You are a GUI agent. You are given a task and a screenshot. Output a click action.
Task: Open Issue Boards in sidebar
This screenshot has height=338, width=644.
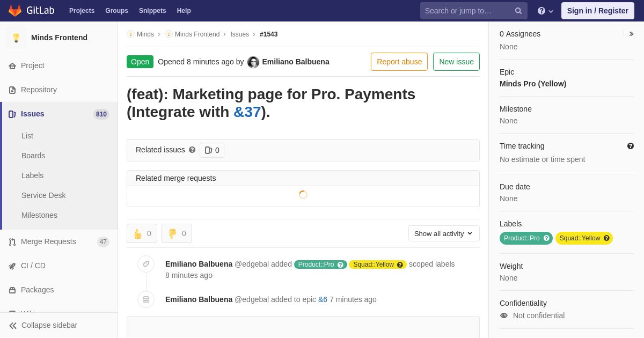pyautogui.click(x=33, y=156)
